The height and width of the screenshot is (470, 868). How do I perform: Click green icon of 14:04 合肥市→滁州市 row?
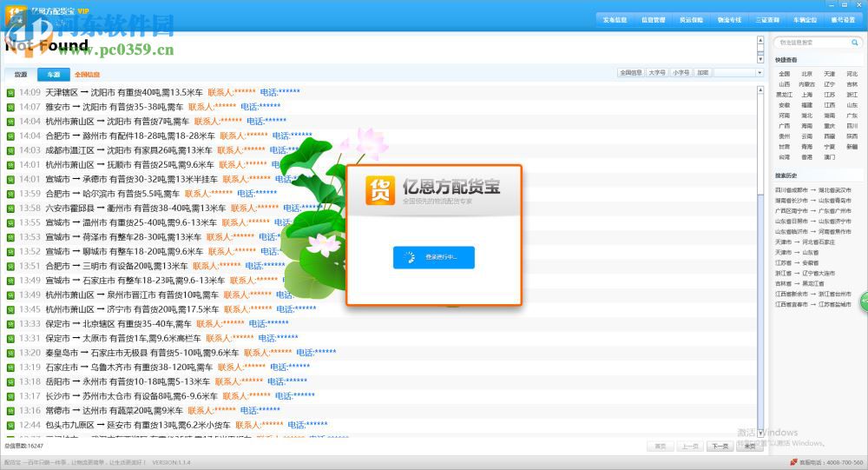[x=10, y=136]
